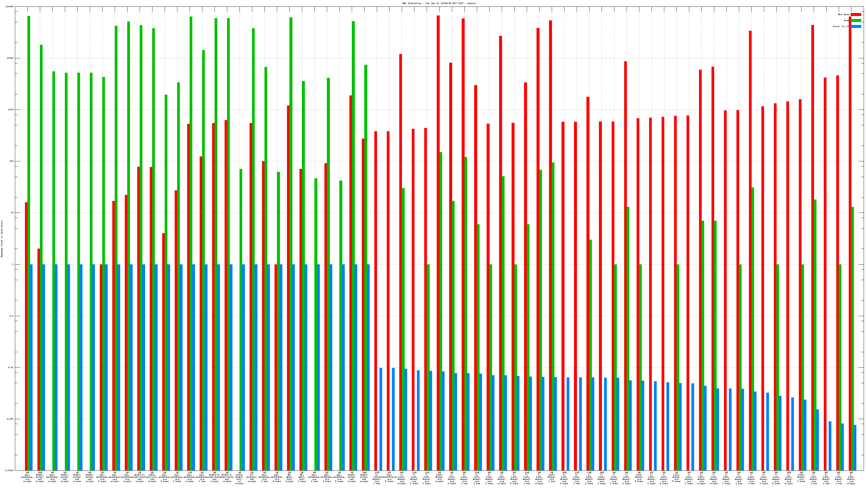Click the 0.0001 tick on the Y axis
868x488 pixels.
coord(10,470)
